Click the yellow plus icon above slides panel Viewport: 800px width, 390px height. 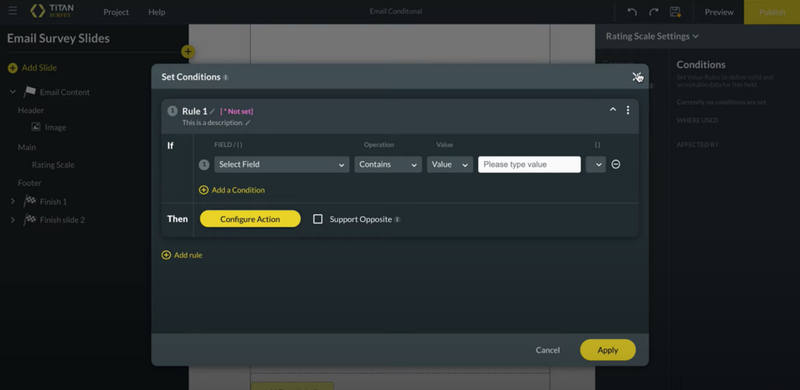tap(188, 51)
